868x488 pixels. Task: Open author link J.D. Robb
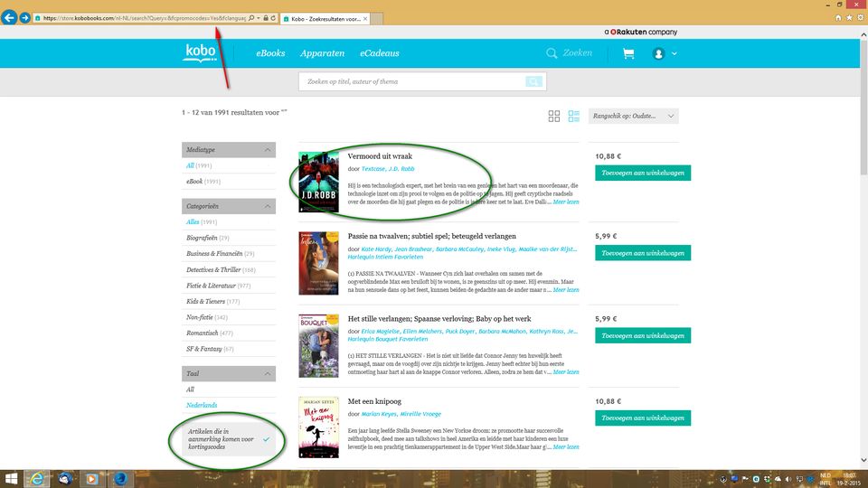[x=401, y=169]
